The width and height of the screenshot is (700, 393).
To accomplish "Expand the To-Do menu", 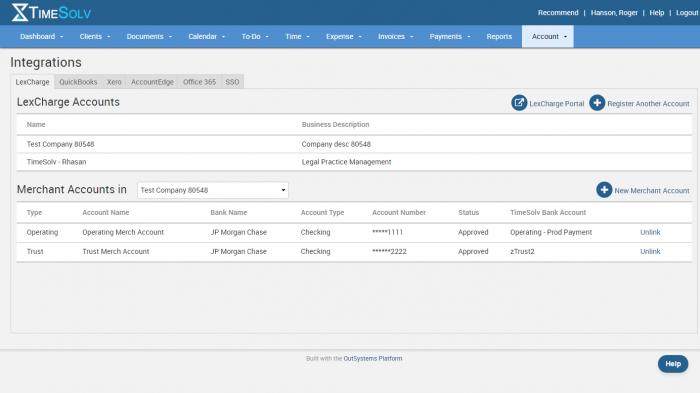I will 255,37.
